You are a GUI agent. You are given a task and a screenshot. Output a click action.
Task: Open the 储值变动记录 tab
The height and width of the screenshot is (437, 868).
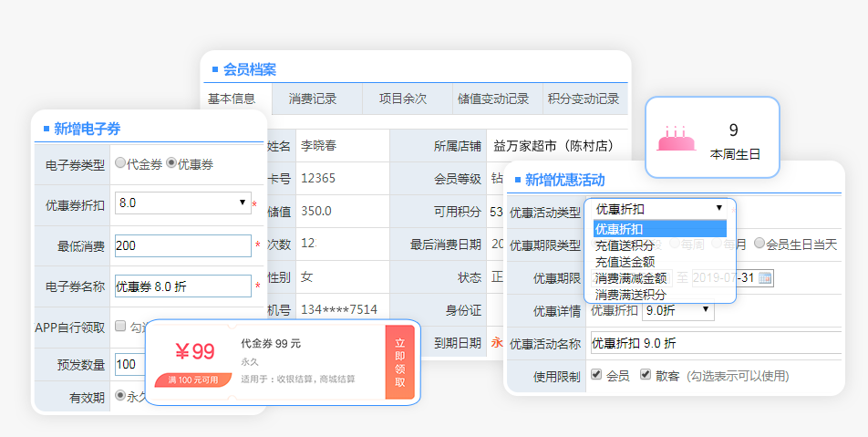tap(492, 99)
